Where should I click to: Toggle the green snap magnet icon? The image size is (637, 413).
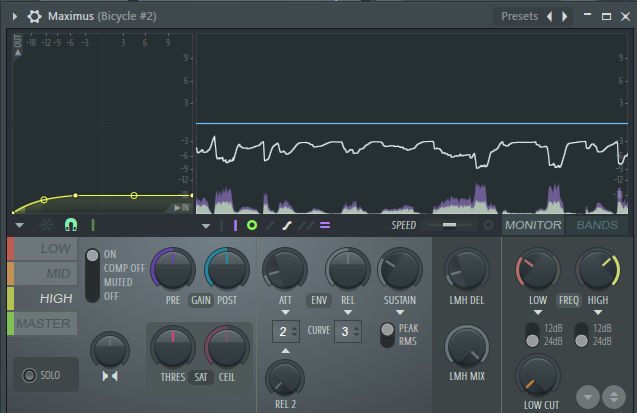pos(71,225)
